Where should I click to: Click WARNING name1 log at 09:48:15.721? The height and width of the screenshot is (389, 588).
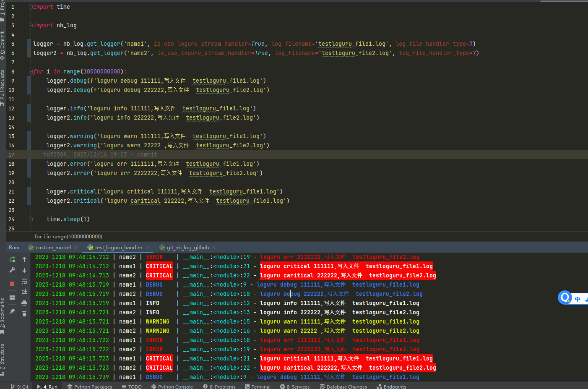227,321
